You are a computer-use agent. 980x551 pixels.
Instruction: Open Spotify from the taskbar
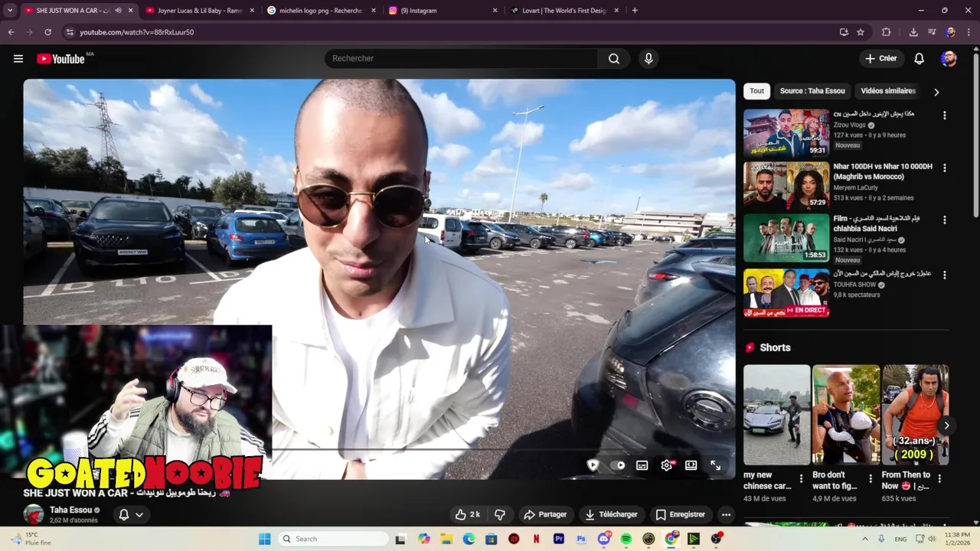(626, 539)
